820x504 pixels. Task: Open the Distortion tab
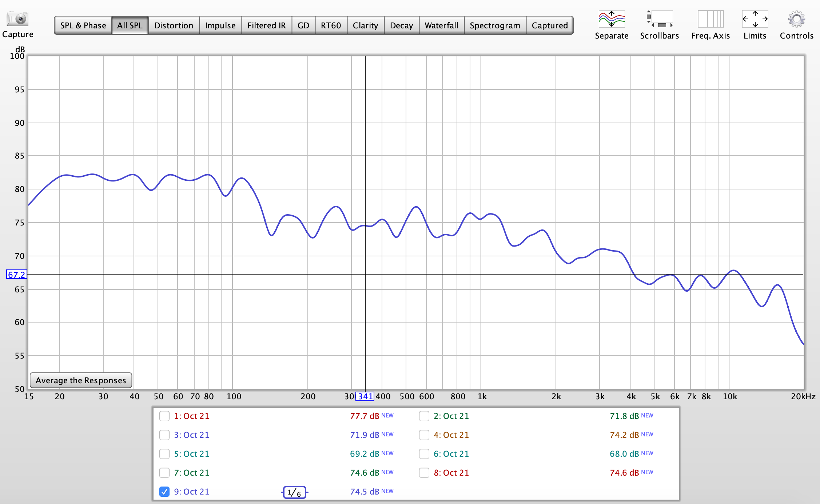(174, 25)
